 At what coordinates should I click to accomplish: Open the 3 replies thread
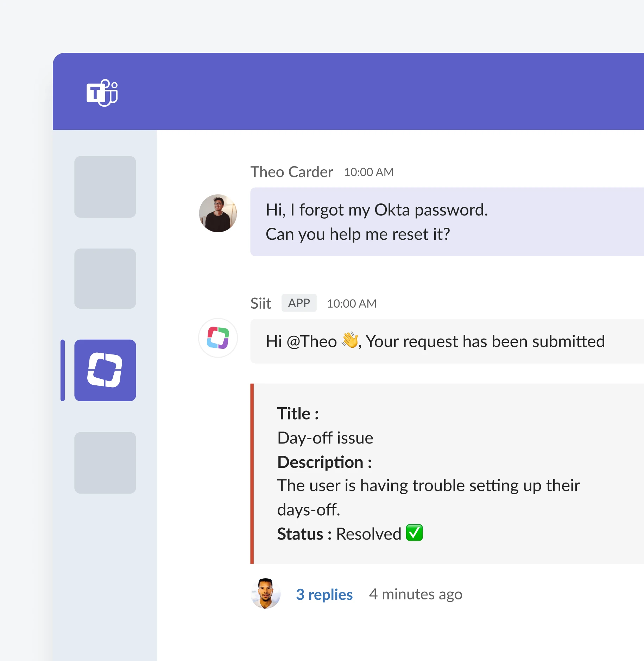(324, 594)
